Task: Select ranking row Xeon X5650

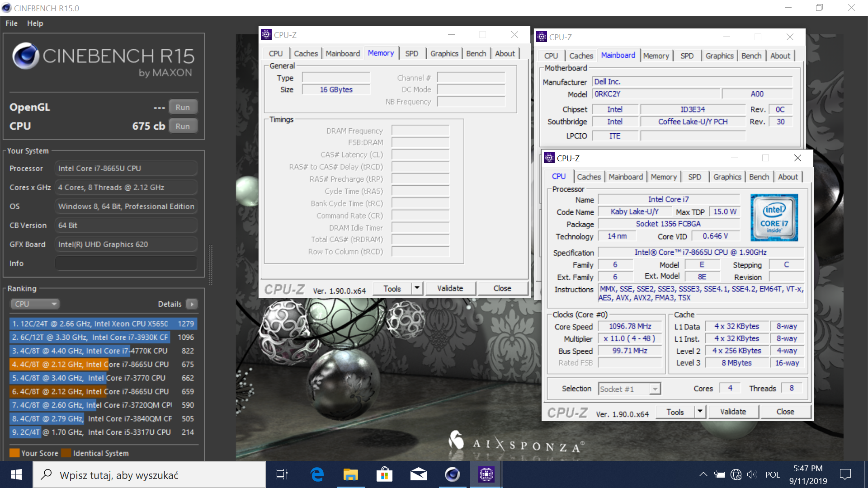Action: (103, 324)
